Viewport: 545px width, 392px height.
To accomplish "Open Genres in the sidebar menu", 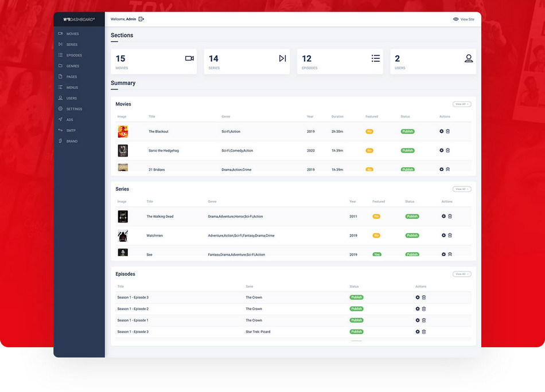I will pyautogui.click(x=72, y=66).
